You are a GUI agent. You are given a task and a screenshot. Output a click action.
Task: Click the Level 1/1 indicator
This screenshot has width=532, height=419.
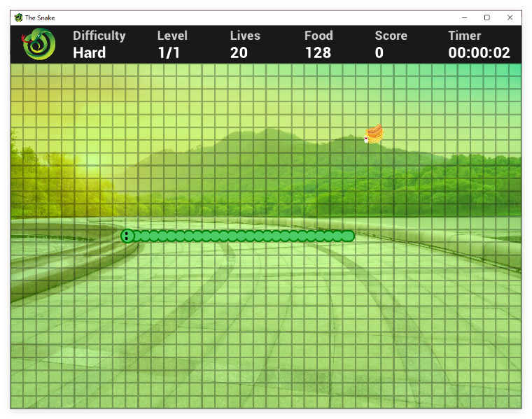click(172, 44)
